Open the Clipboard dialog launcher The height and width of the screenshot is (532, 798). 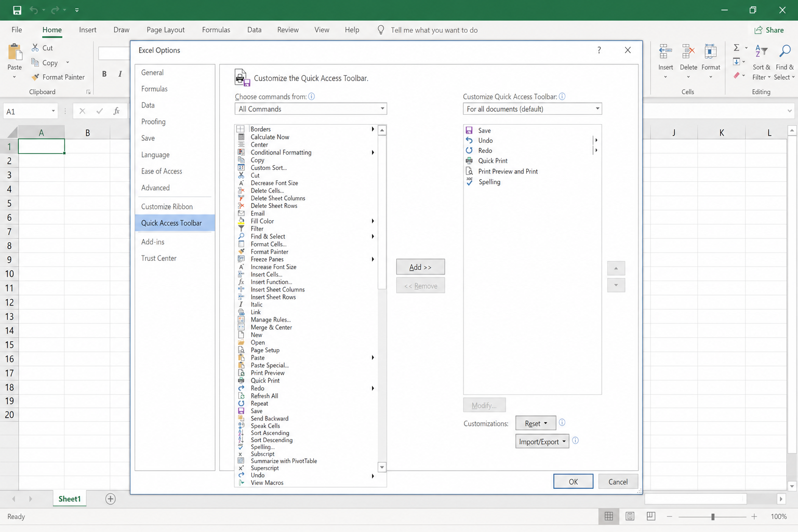[88, 92]
